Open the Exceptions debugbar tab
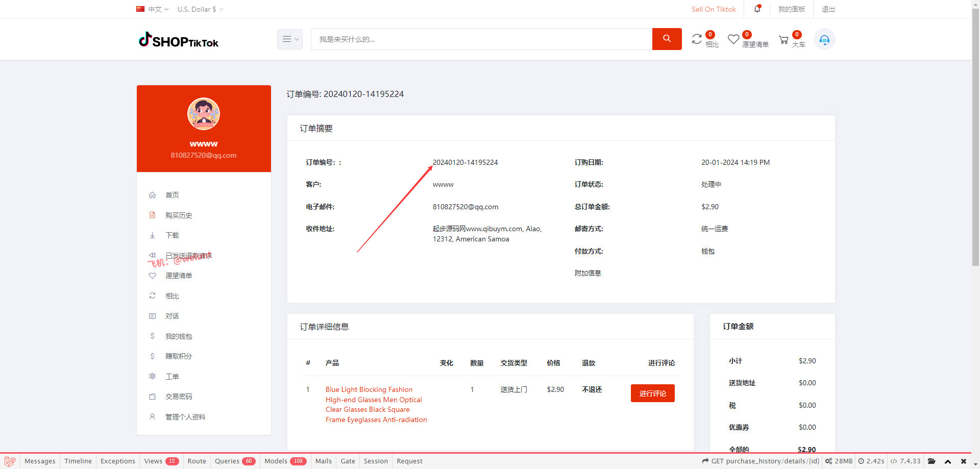This screenshot has height=469, width=980. [118, 461]
